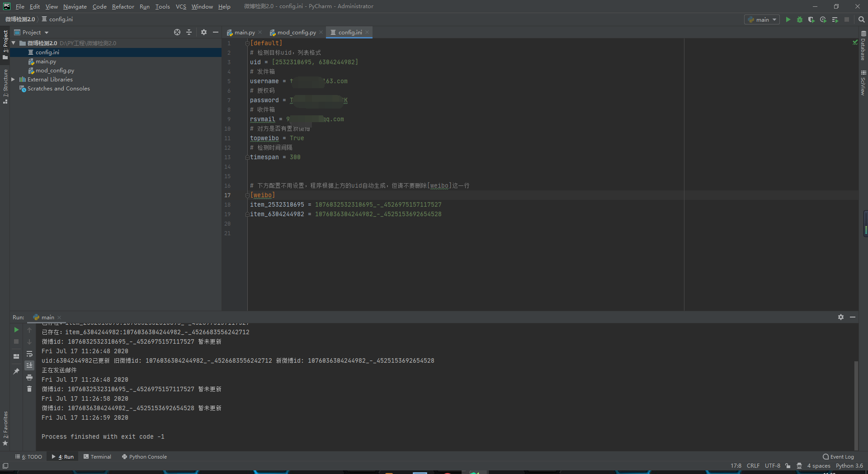This screenshot has width=868, height=474.
Task: Change line separator CRLF in status bar
Action: [x=753, y=466]
